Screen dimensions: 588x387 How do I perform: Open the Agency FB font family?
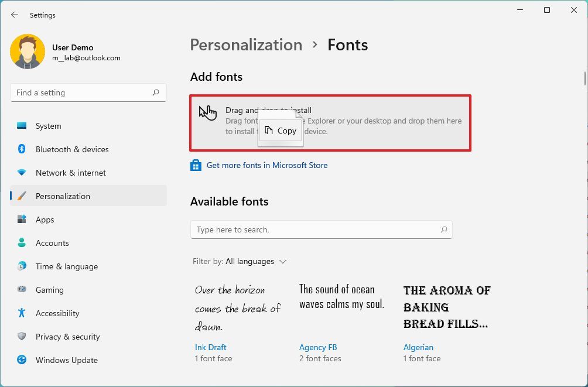(318, 347)
